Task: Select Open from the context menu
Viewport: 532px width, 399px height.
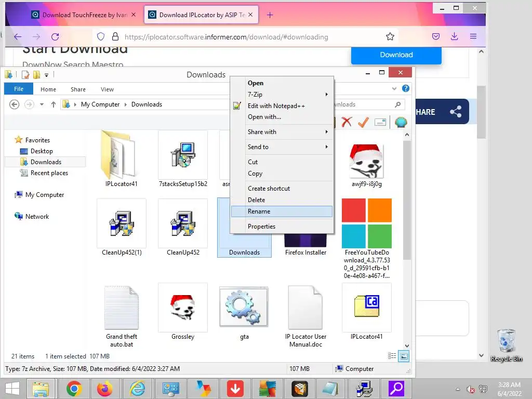Action: 282,83
